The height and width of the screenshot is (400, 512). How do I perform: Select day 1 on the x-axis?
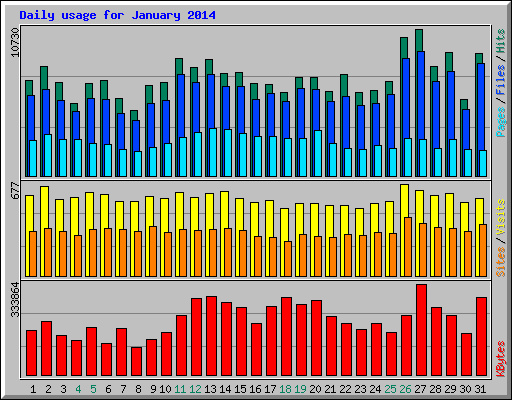[x=33, y=389]
